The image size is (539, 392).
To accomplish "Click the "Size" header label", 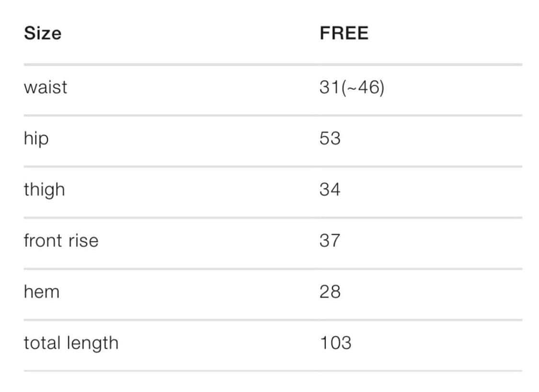I will click(x=43, y=34).
